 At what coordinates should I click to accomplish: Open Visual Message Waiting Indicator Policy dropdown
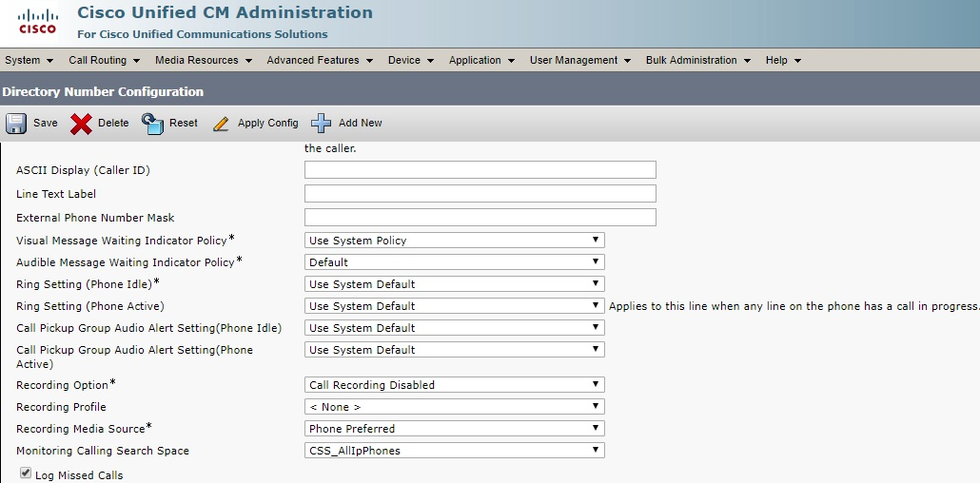click(x=454, y=241)
